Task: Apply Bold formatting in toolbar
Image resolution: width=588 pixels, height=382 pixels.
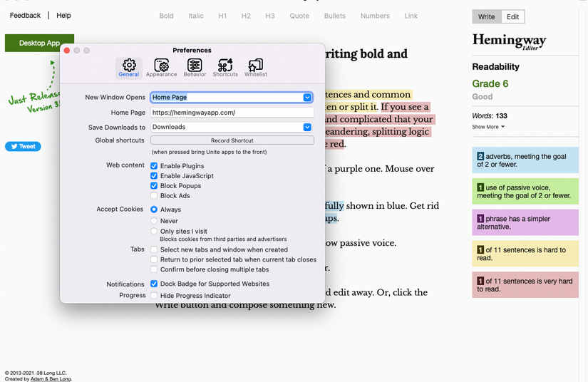Action: 166,16
